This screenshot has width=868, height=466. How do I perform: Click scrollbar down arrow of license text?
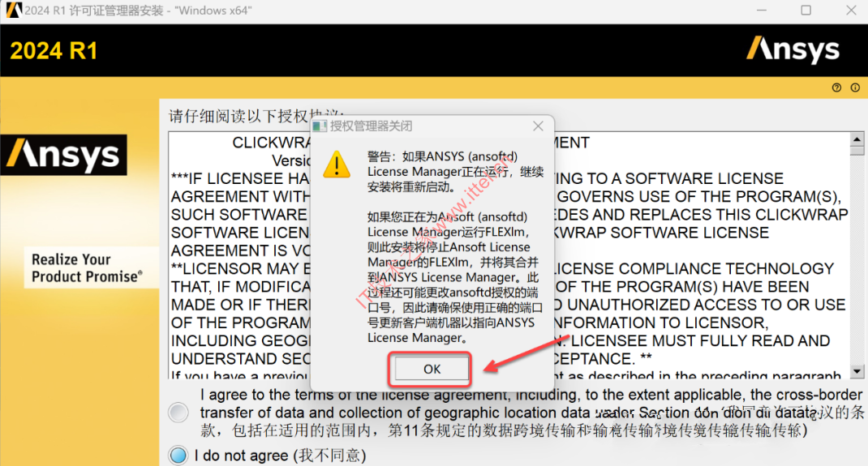pyautogui.click(x=857, y=371)
